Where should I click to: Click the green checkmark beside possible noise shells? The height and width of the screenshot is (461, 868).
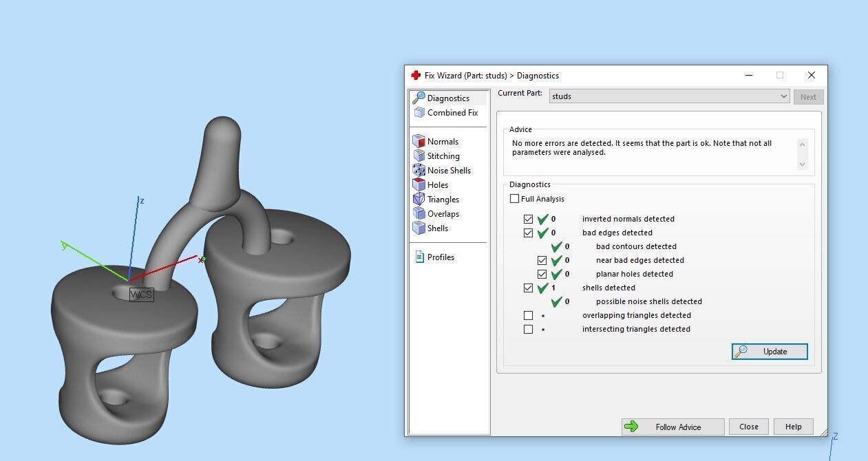(557, 301)
